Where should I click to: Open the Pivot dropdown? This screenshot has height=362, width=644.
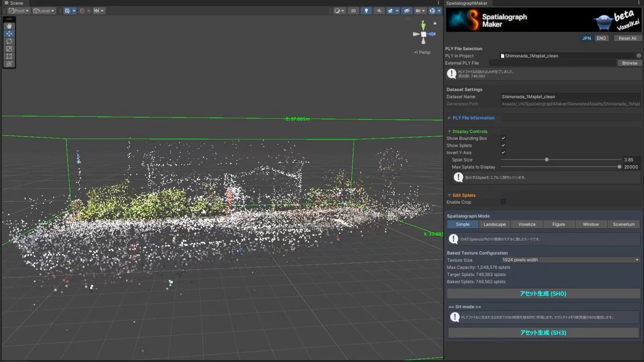click(x=19, y=11)
